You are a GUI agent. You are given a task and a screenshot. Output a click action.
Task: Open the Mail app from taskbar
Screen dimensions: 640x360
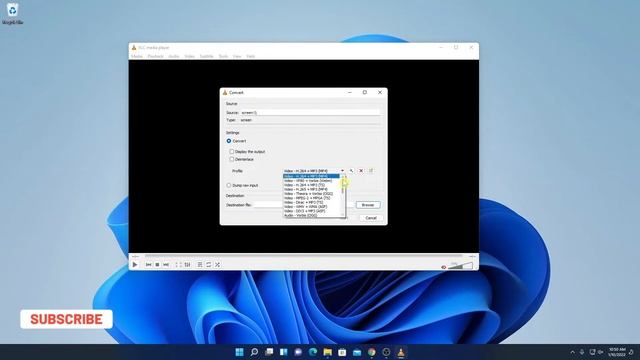pyautogui.click(x=357, y=352)
